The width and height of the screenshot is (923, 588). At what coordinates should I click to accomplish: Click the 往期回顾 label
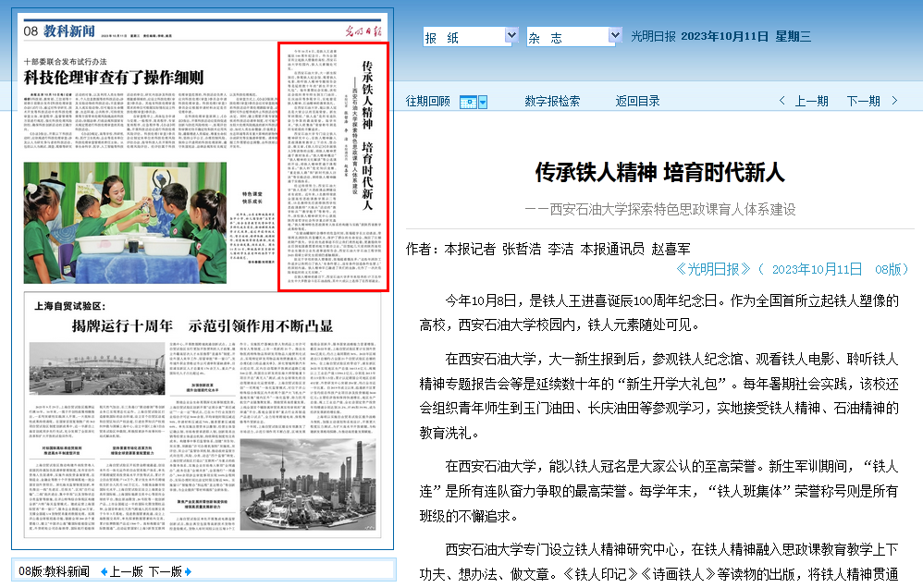(x=428, y=101)
